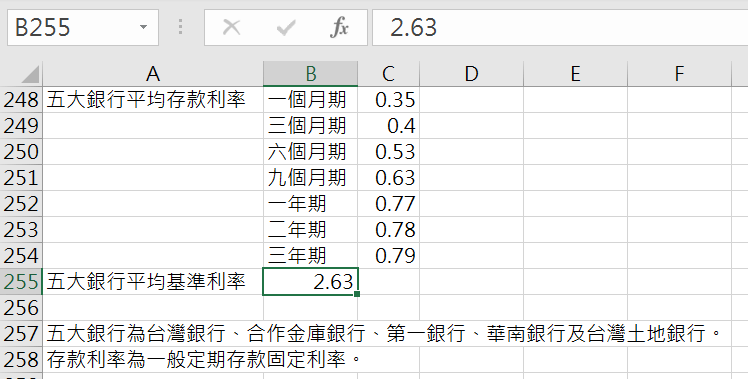Viewport: 748px width, 379px height.
Task: Click the note 存款利率為一般定期存款固定利率
Action: coord(205,360)
